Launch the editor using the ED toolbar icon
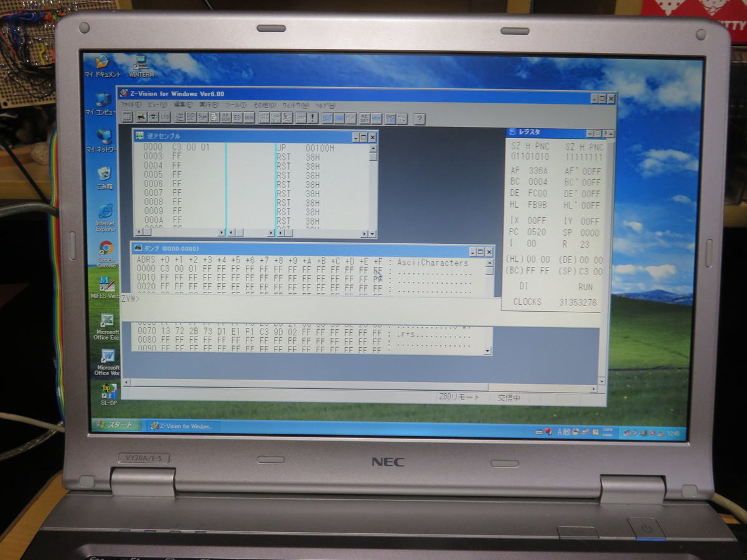747x560 pixels. click(x=236, y=118)
